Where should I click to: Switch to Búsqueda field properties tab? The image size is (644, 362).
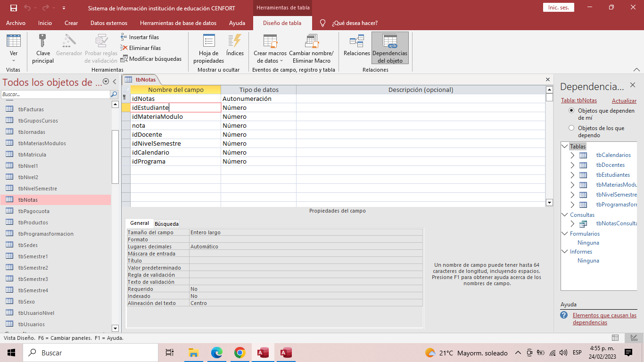(x=166, y=224)
